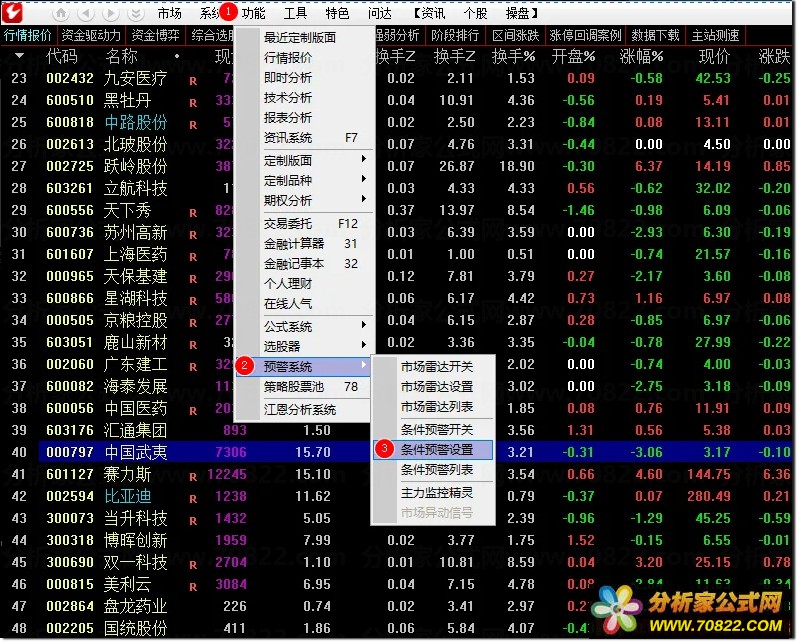Open the 功能 menu
The image size is (799, 642).
(x=253, y=13)
